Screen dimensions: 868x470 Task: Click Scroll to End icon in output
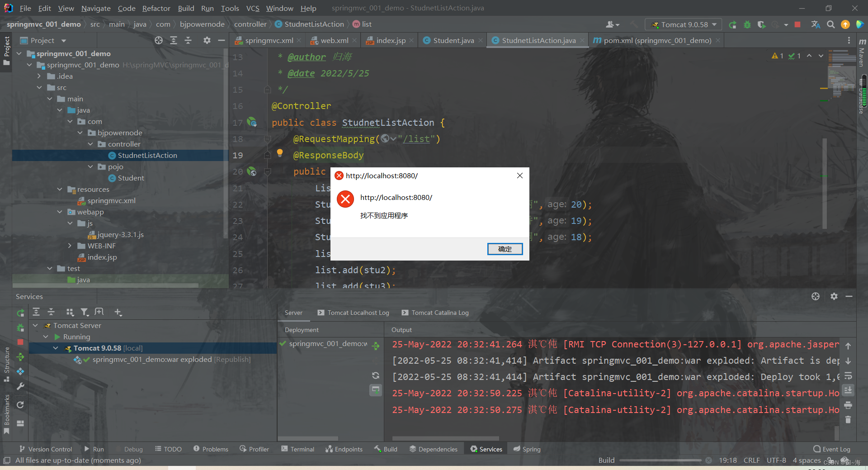(848, 390)
